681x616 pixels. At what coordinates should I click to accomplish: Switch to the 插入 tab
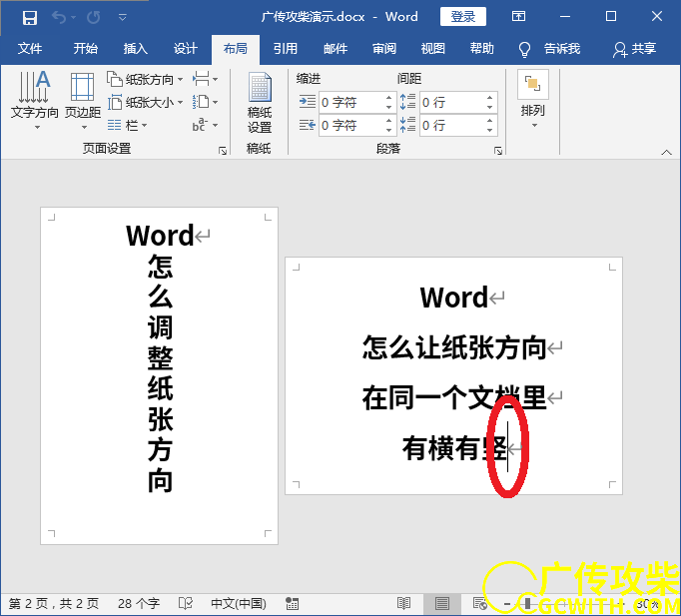point(136,48)
